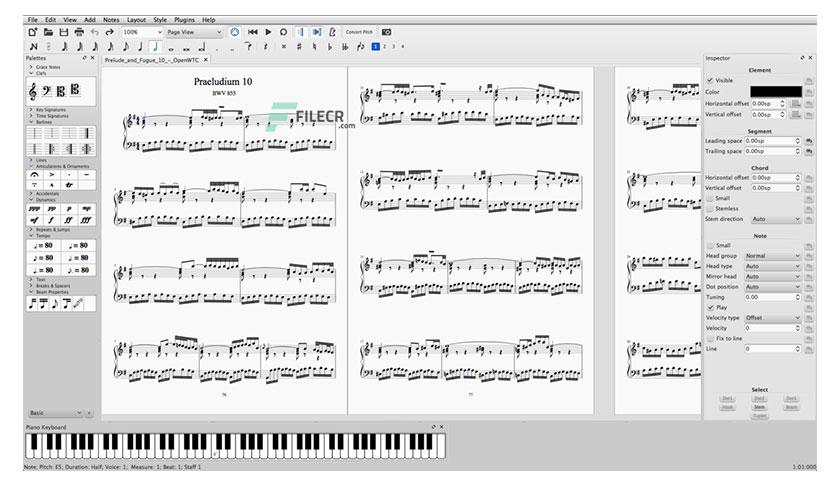The width and height of the screenshot is (836, 484).
Task: Toggle play repeats button
Action: (x=300, y=32)
